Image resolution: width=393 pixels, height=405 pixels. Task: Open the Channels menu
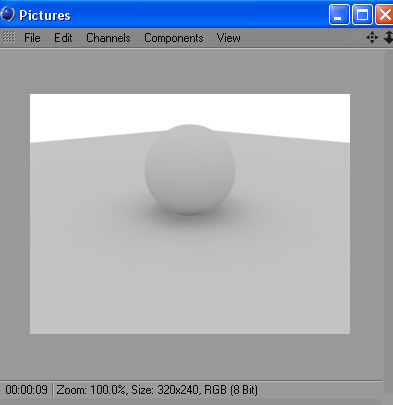(108, 38)
